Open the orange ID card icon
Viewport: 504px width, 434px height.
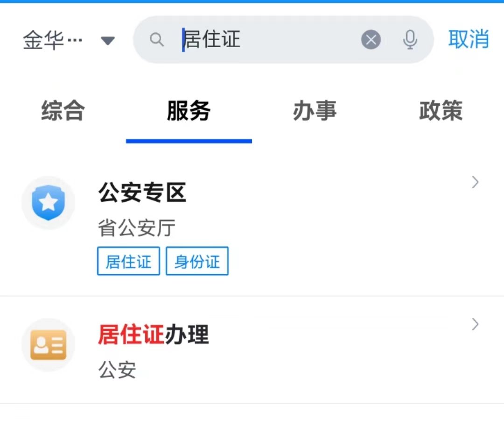coord(49,345)
